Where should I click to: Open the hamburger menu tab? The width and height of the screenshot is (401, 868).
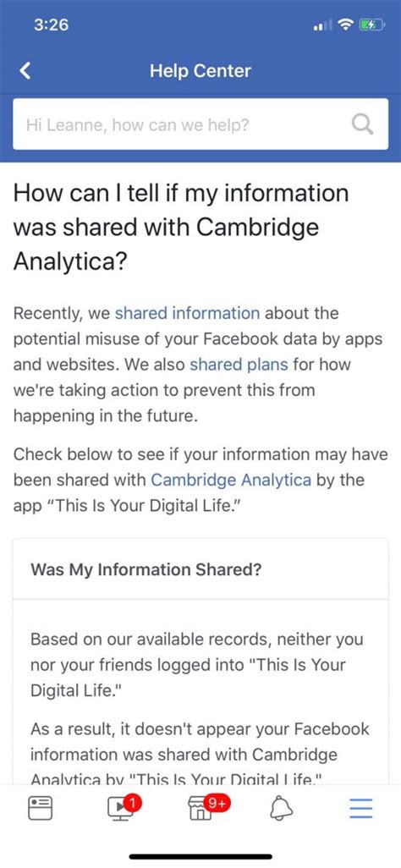(361, 809)
